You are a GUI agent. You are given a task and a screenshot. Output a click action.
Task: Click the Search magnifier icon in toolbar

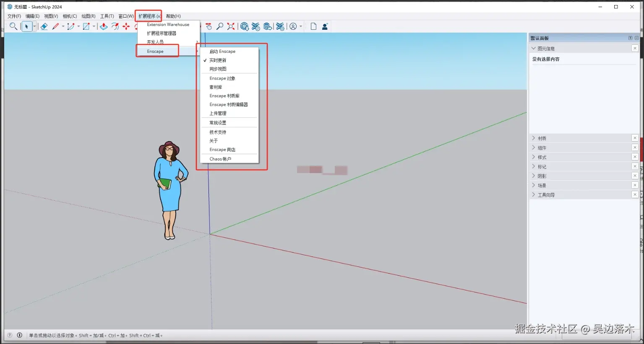[x=13, y=26]
